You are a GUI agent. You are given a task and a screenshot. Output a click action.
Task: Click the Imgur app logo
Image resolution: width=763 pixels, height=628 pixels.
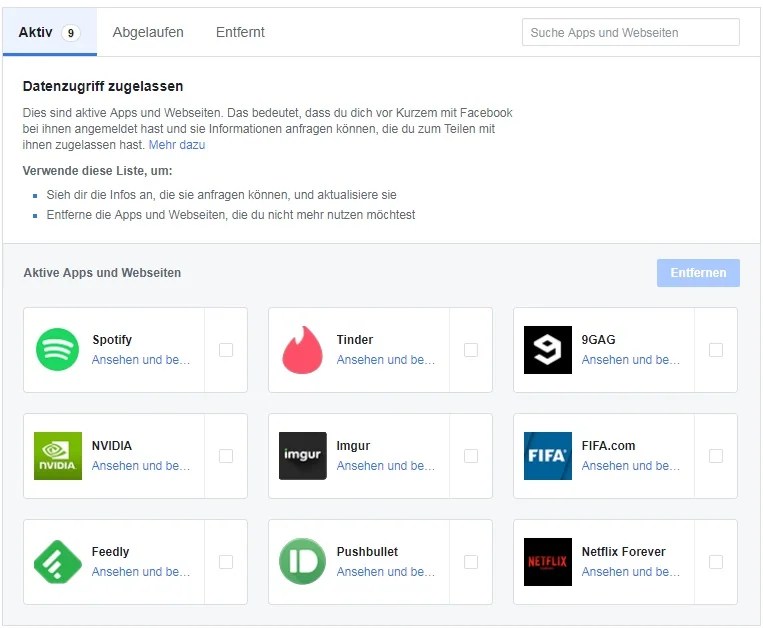pyautogui.click(x=303, y=456)
